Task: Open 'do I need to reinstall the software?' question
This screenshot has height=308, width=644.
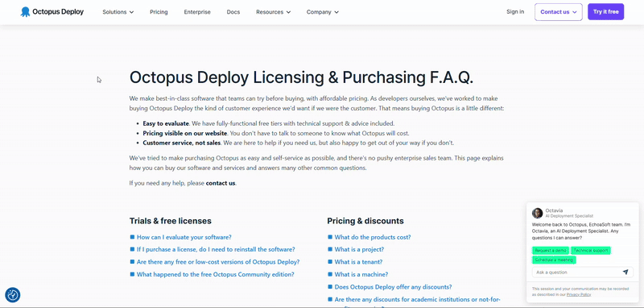Action: coord(216,250)
